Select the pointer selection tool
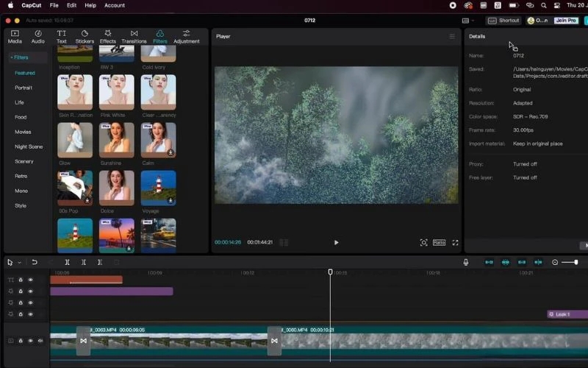This screenshot has height=368, width=588. click(10, 263)
